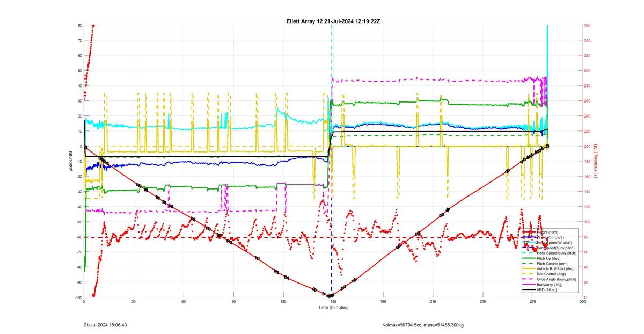This screenshot has width=644, height=334.
Task: Click the right axis heading tick '140'
Action: pos(588,192)
